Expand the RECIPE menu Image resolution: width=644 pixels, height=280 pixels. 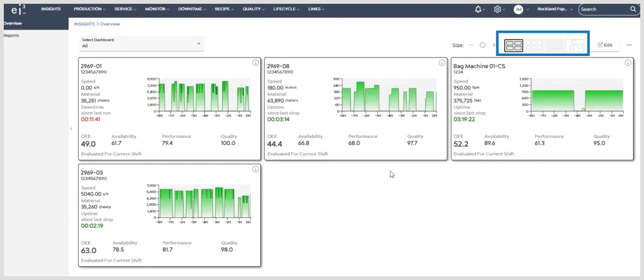pos(225,9)
